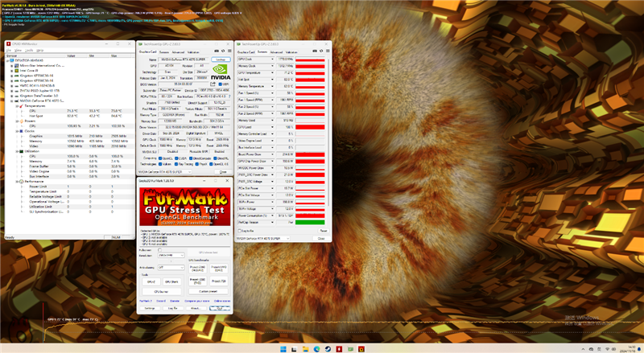Image resolution: width=644 pixels, height=353 pixels.
Task: Start the FurMark CPU burner
Action: (162, 291)
